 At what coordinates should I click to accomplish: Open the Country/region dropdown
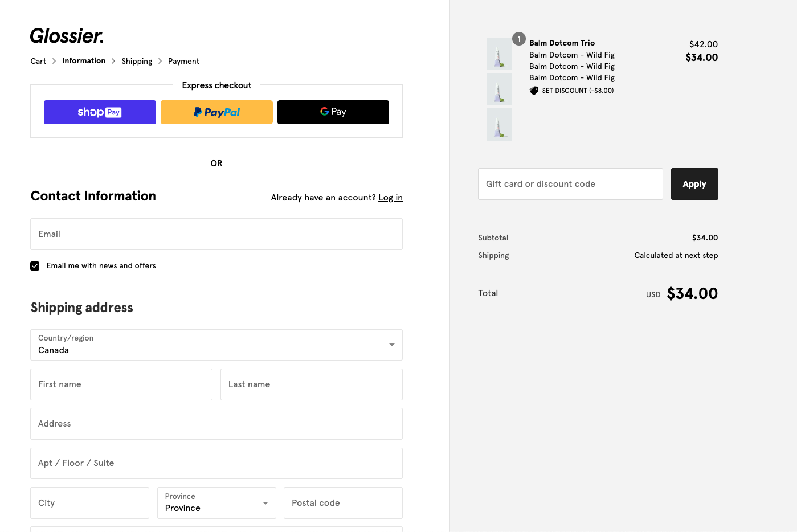216,345
